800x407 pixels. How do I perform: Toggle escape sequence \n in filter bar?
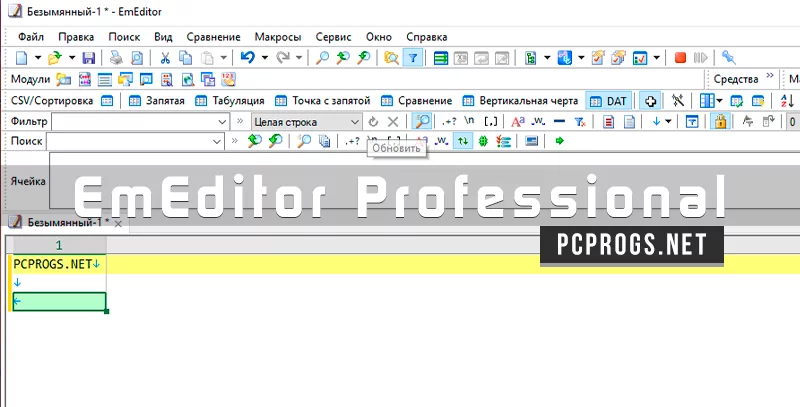coord(469,121)
